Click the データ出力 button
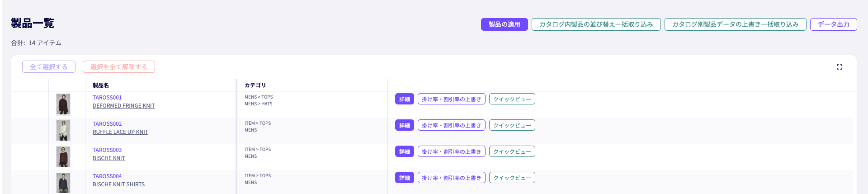 833,24
